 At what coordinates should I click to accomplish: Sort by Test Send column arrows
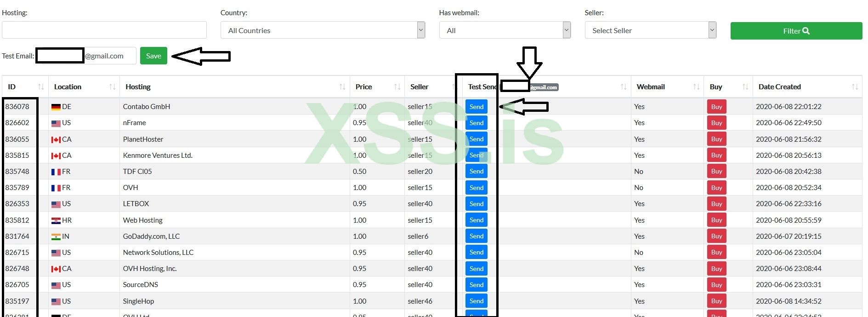click(624, 87)
